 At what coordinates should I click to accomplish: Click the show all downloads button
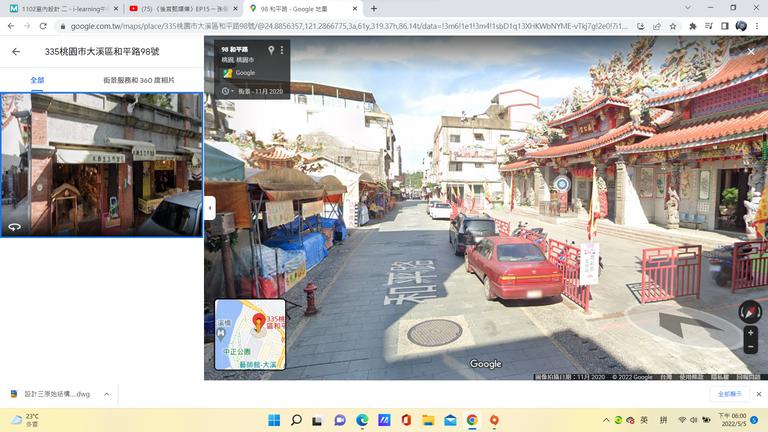coord(730,394)
